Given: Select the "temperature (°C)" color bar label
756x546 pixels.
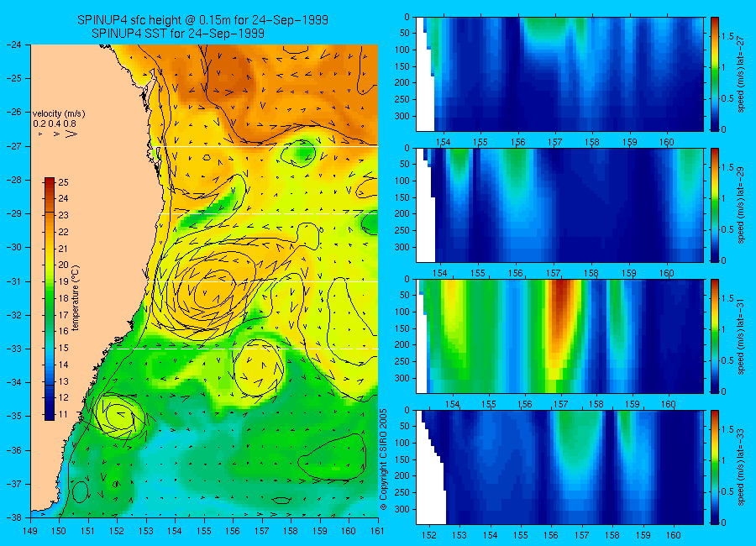Looking at the screenshot, I should point(76,298).
